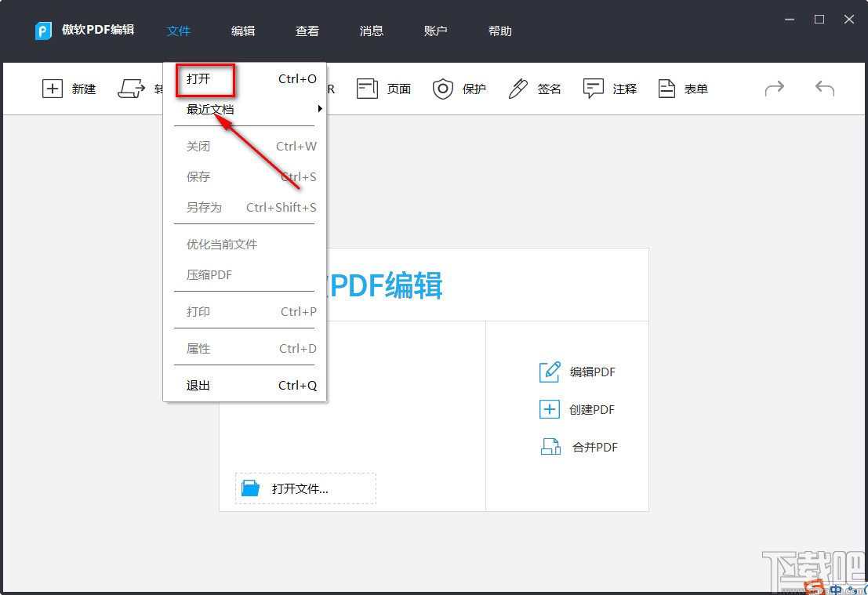Click the blue folder icon beside 打开文件
868x595 pixels.
click(x=250, y=488)
